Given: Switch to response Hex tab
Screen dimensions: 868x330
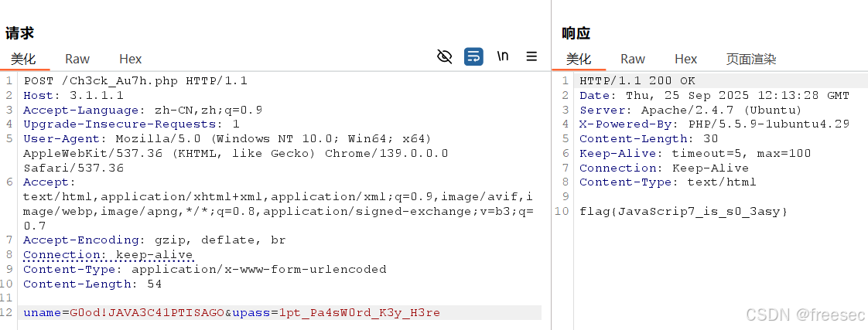Looking at the screenshot, I should coord(686,59).
